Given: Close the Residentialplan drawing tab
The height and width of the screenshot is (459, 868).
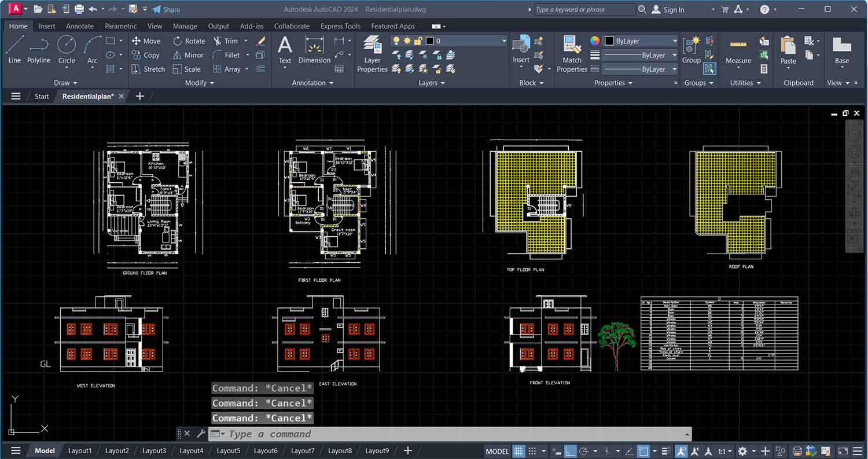Looking at the screenshot, I should pyautogui.click(x=121, y=96).
